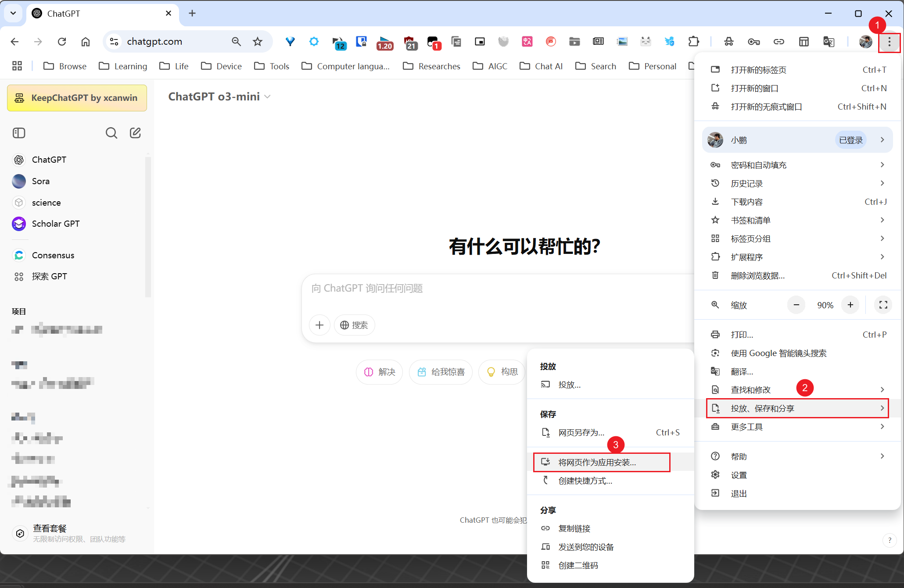Screen dimensions: 904x588
Task: Open 设置 from Chrome menu
Action: [x=797, y=475]
